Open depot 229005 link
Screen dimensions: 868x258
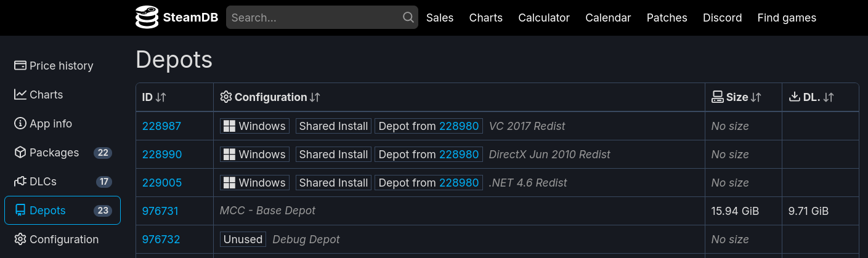tap(162, 182)
